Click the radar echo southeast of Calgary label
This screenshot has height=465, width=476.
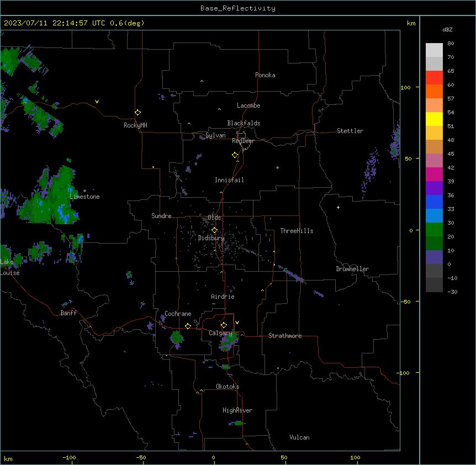pos(228,342)
